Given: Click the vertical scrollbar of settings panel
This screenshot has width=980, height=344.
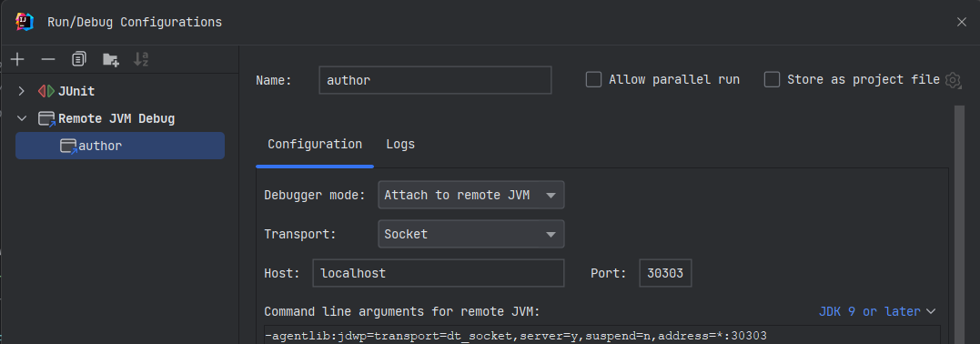Looking at the screenshot, I should click(x=960, y=225).
